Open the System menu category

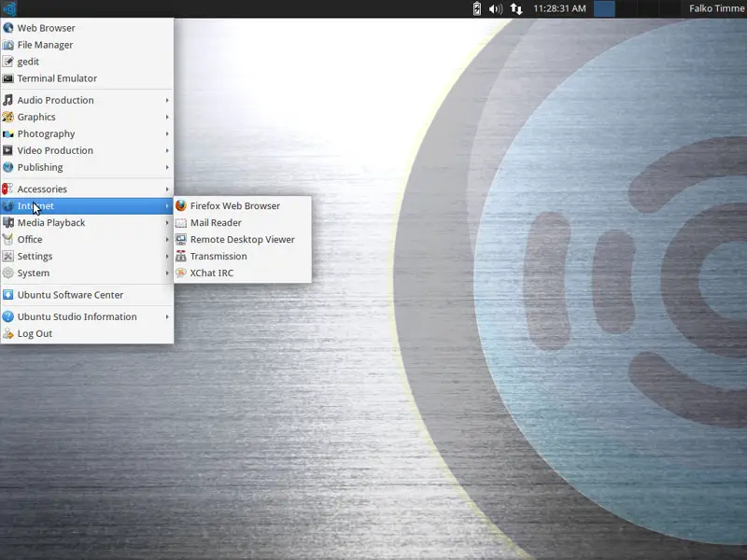(x=87, y=273)
